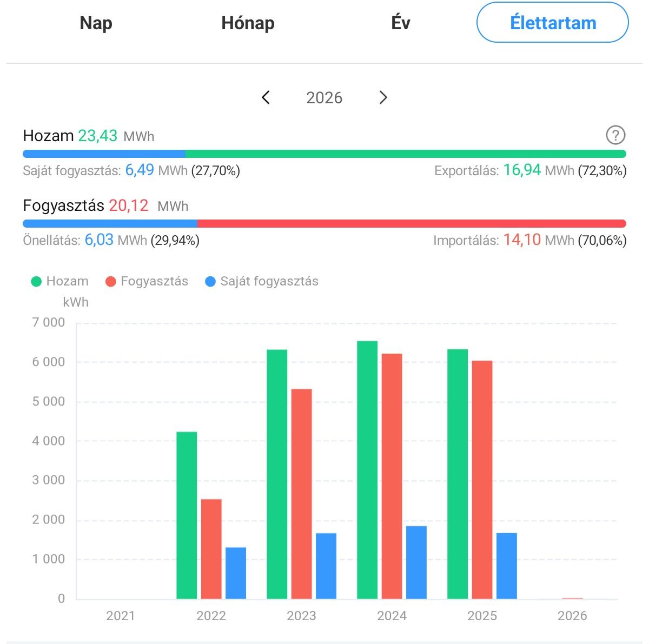Toggle Hozam series in chart legend
This screenshot has width=649, height=644.
pyautogui.click(x=59, y=281)
